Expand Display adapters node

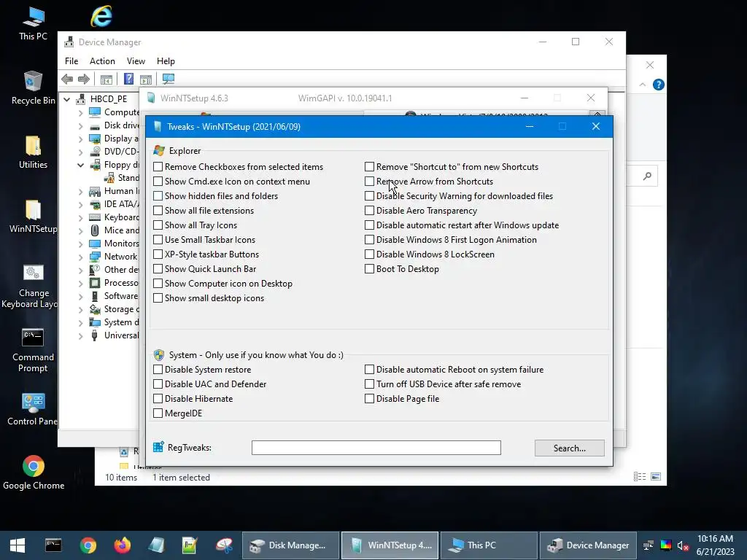pyautogui.click(x=80, y=139)
